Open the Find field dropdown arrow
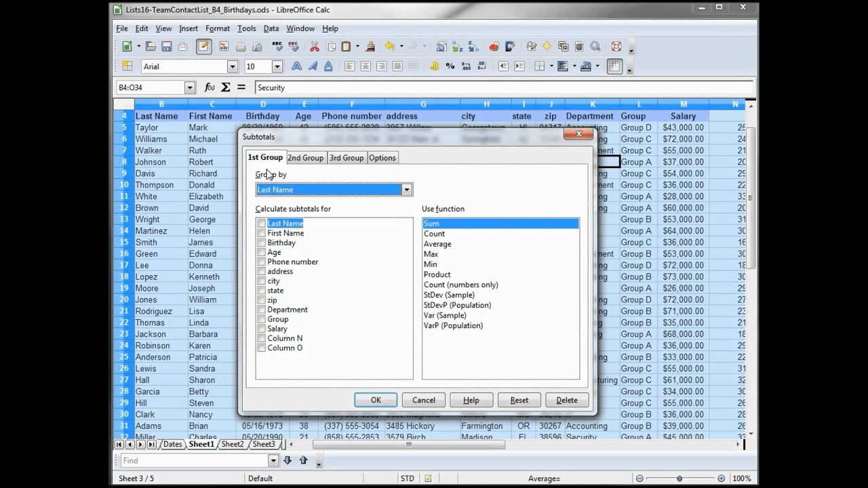 point(273,461)
